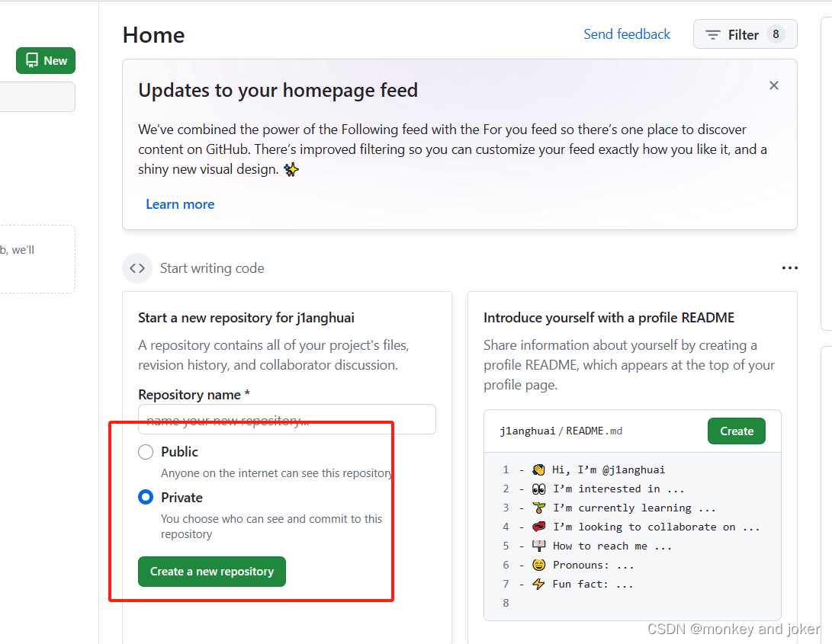Viewport: 832px width, 644px height.
Task: Click the Home page heading
Action: point(154,35)
